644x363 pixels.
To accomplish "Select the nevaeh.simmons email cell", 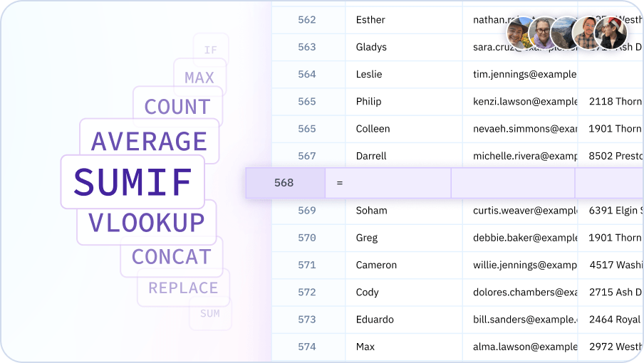I will (x=520, y=129).
